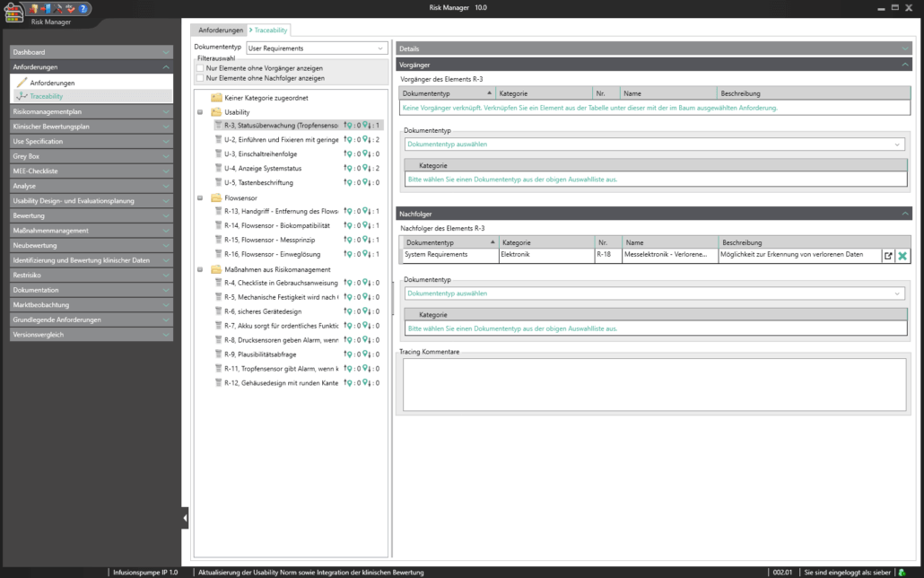Switch to the Anforderungen tab
The image size is (924, 578).
221,31
